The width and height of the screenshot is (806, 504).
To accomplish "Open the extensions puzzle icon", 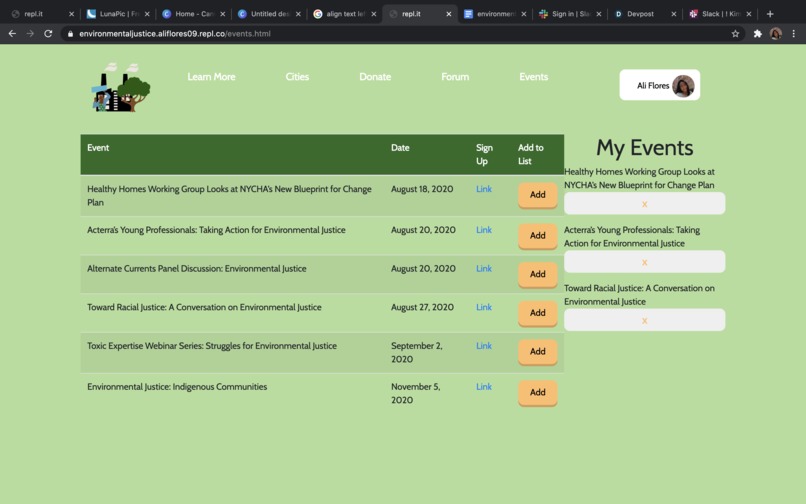I will pyautogui.click(x=757, y=33).
